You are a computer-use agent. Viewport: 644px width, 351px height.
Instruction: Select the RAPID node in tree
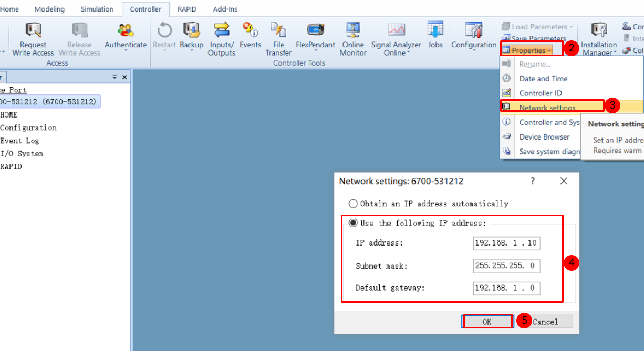click(x=11, y=167)
